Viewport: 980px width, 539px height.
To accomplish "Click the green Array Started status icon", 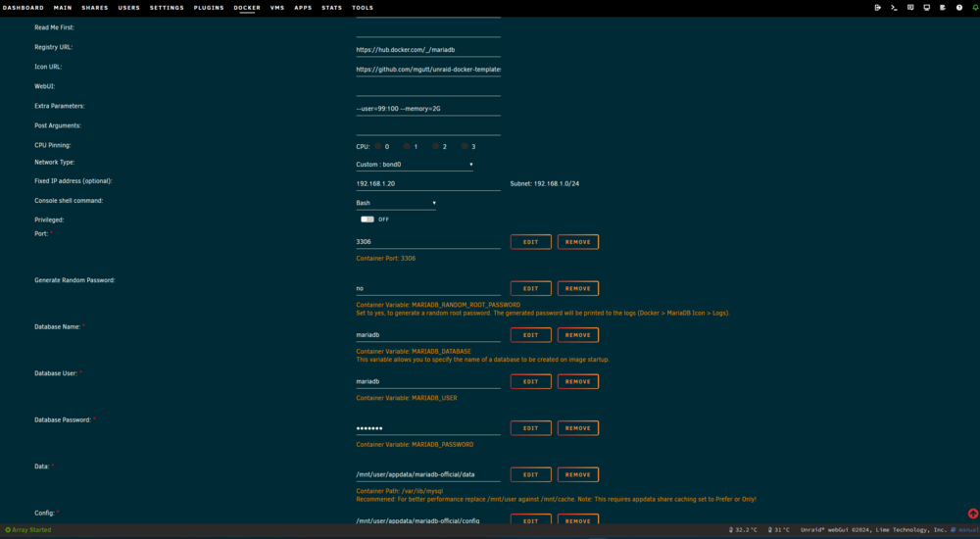I will [8, 529].
